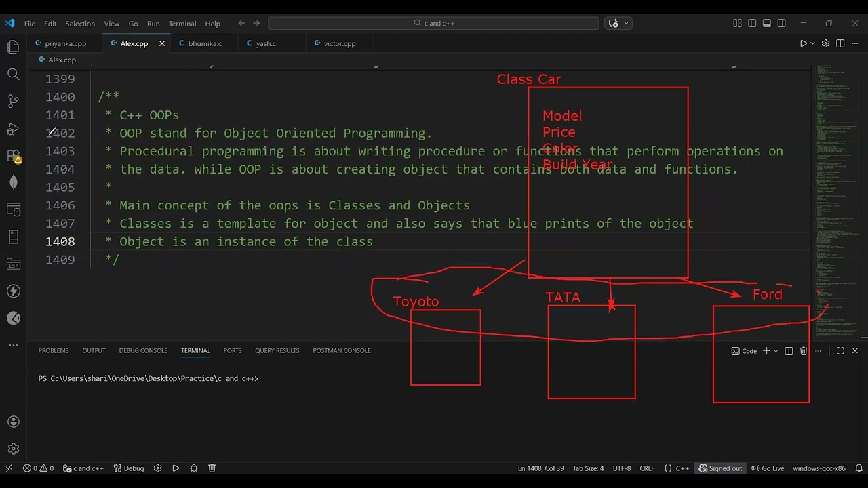Screen dimensions: 868x488
Task: Open the Copilot chat icon in title bar
Action: pos(614,23)
